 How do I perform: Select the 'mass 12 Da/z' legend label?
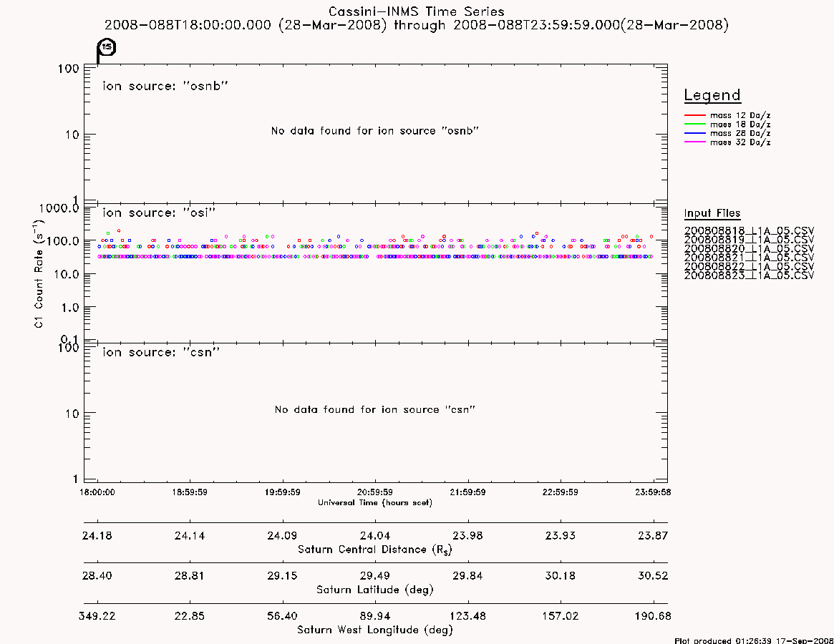740,115
